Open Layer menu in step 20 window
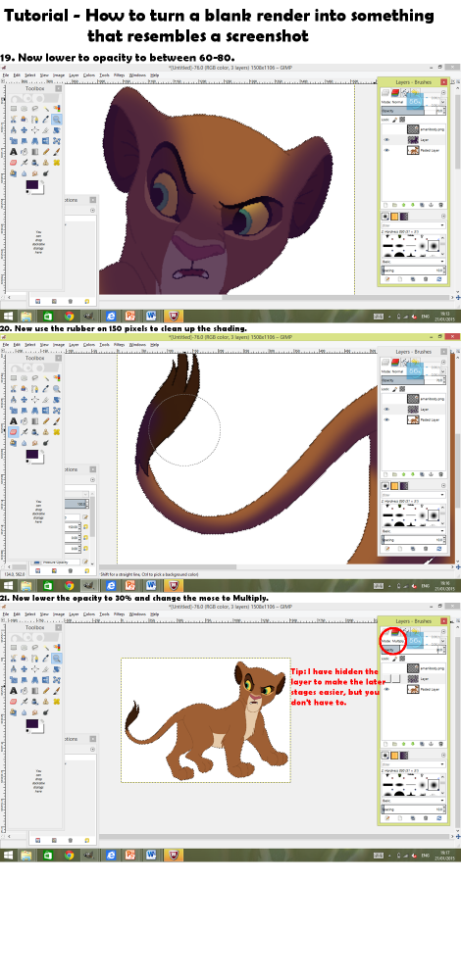461x980 pixels. coord(74,344)
